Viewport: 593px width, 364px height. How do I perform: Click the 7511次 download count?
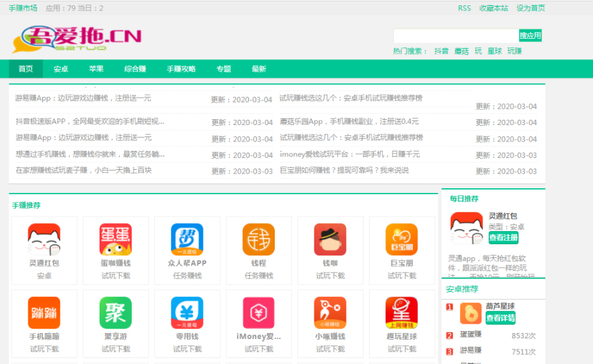[x=523, y=352]
